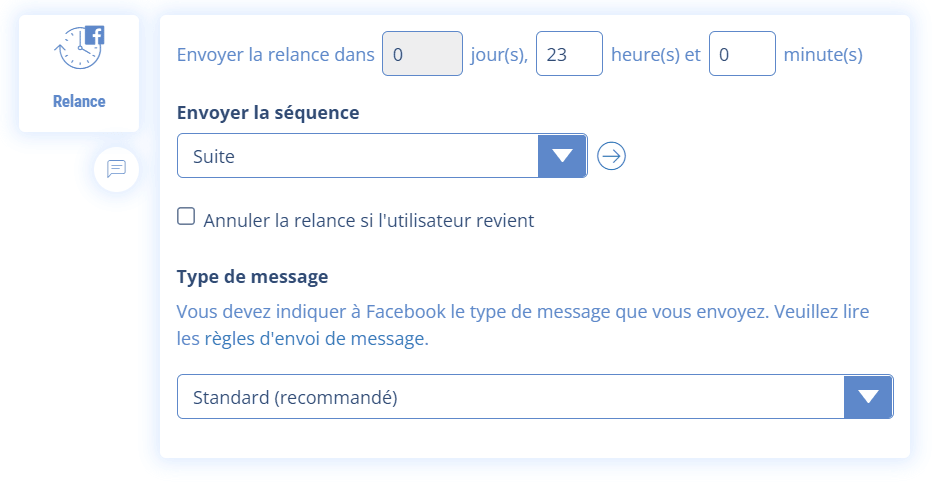Click the heure(s) input field showing 23
This screenshot has height=484, width=943.
click(569, 54)
